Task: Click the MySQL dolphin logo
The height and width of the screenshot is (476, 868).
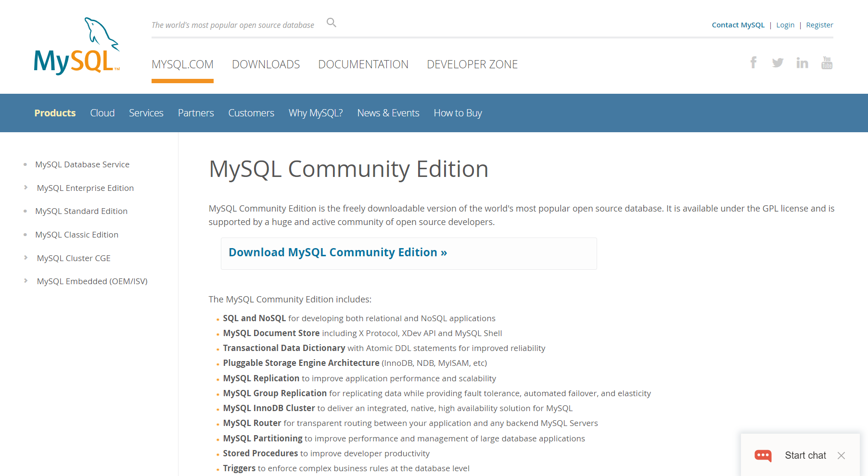Action: click(x=77, y=46)
